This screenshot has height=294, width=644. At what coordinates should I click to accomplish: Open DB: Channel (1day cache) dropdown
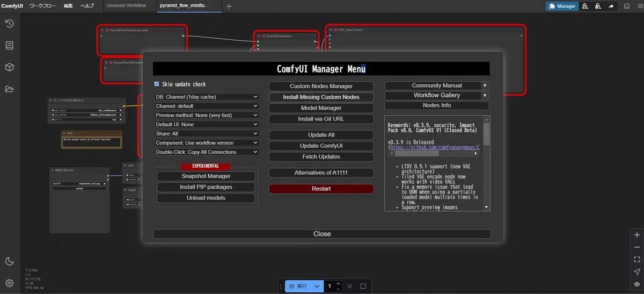point(207,97)
